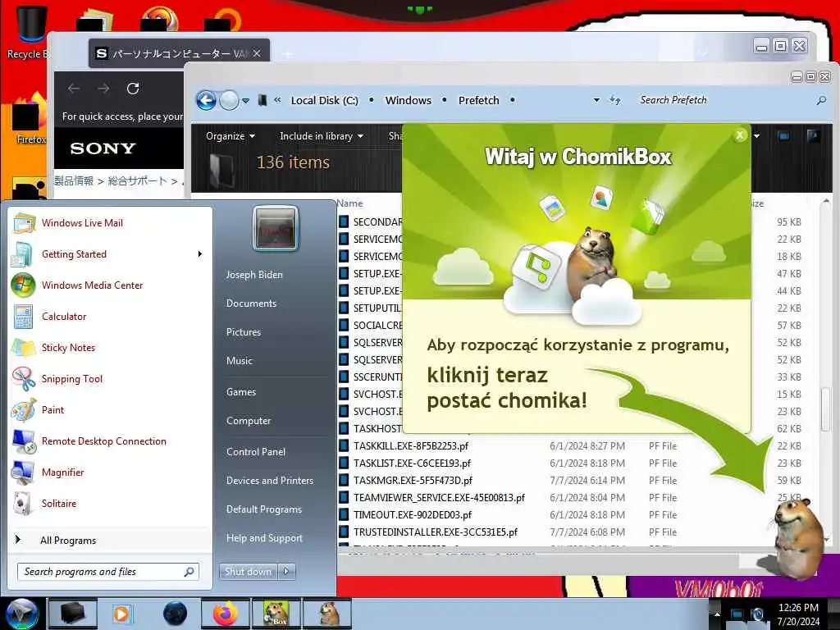Image resolution: width=840 pixels, height=630 pixels.
Task: Click Prefetch in the address path
Action: (478, 100)
